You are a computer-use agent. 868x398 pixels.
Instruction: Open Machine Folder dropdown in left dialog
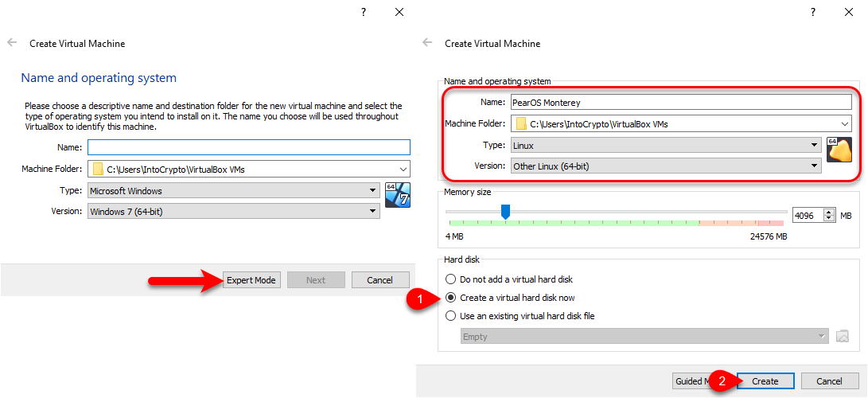click(x=403, y=170)
